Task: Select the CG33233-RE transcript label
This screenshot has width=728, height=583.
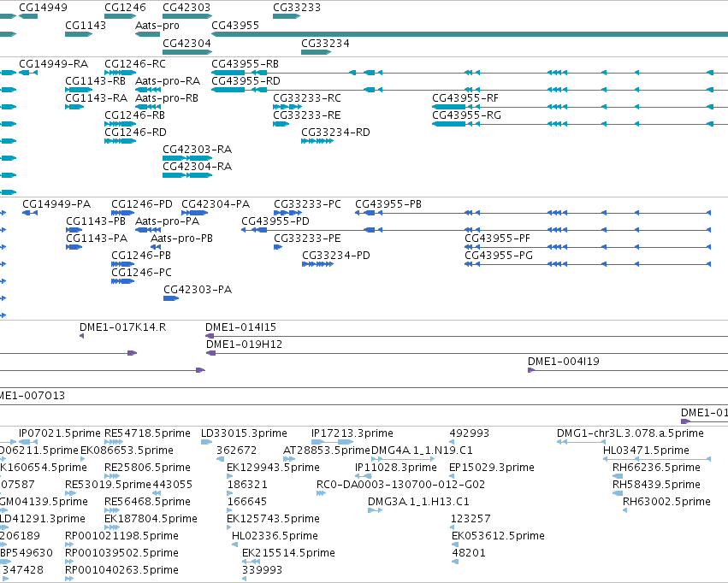Action: click(307, 115)
